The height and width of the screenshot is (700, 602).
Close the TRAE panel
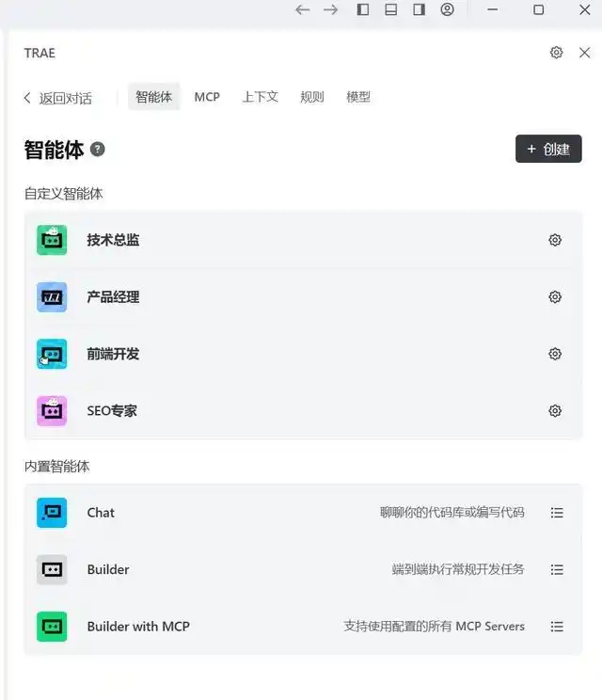coord(584,53)
